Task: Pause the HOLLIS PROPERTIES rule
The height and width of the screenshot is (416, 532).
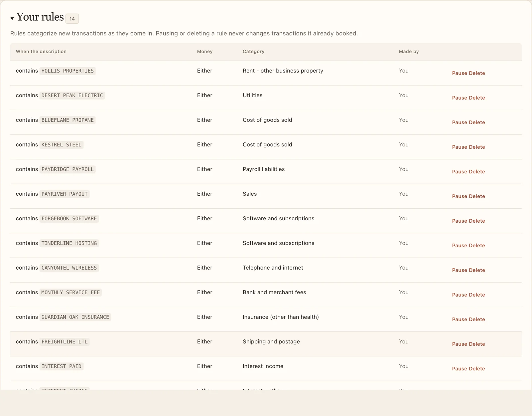Action: click(460, 73)
